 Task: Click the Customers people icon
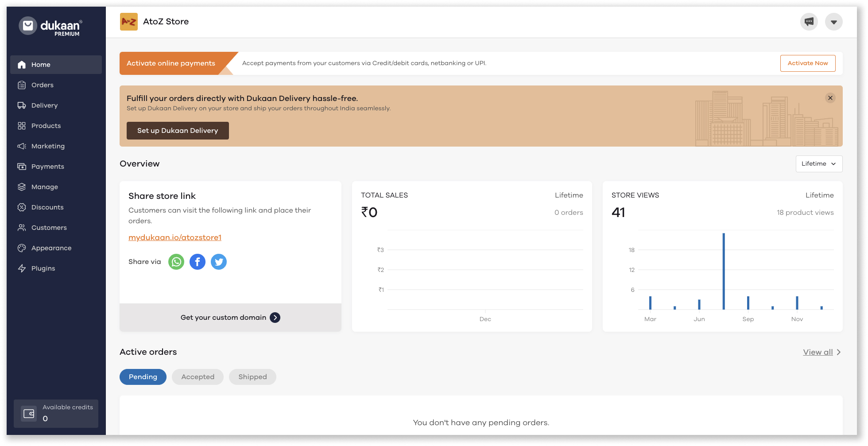point(22,228)
